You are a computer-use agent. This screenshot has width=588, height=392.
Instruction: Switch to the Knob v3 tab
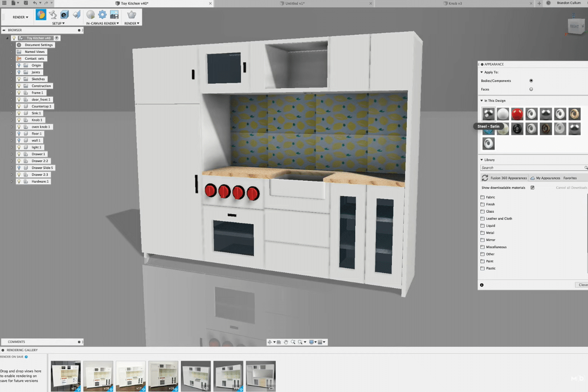pyautogui.click(x=455, y=3)
